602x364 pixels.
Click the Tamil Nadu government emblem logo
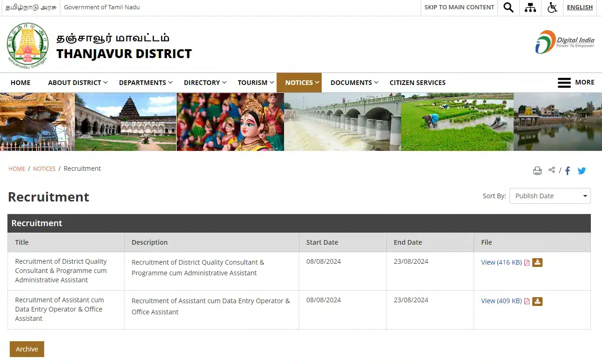[28, 45]
